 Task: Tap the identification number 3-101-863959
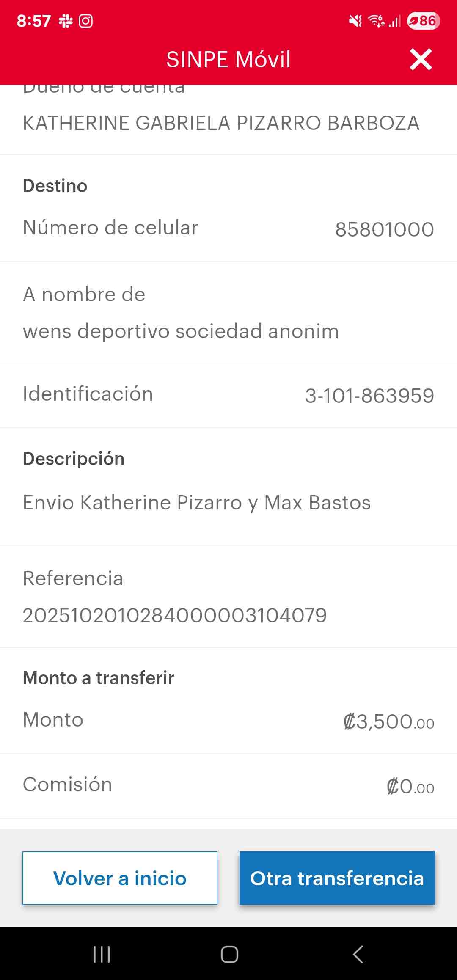click(x=369, y=396)
